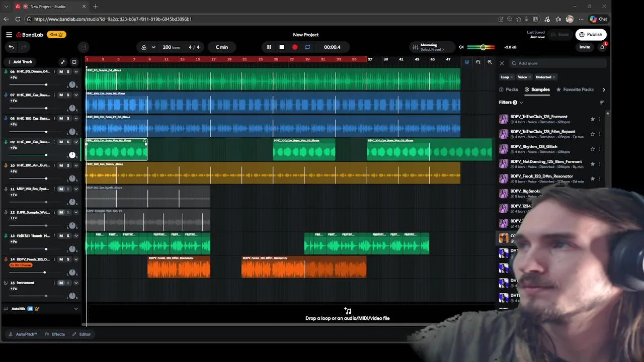The image size is (644, 362).
Task: Remove the Distorted filter tag
Action: pos(554,77)
